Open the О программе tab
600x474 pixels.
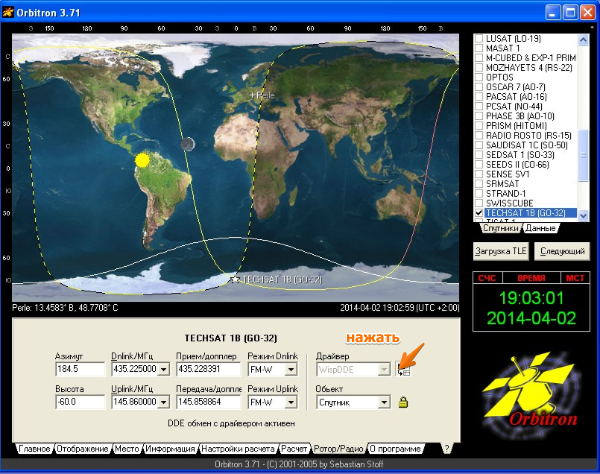coord(395,449)
